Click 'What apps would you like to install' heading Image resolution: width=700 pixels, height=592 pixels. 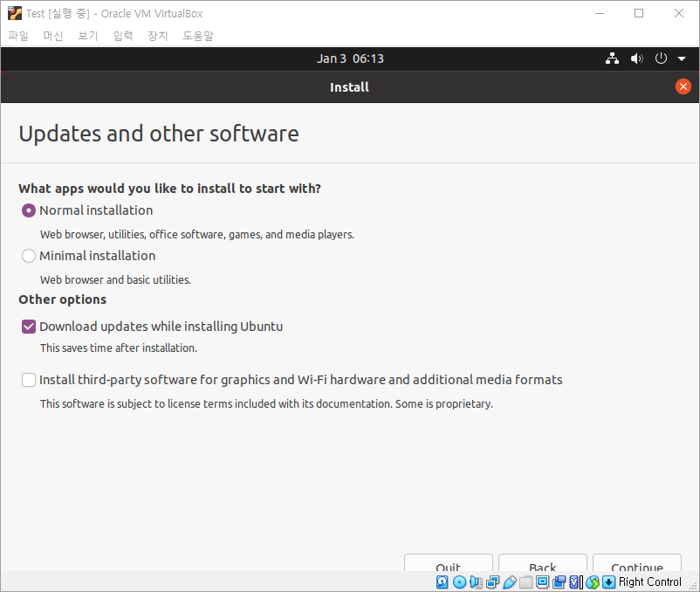(x=169, y=189)
